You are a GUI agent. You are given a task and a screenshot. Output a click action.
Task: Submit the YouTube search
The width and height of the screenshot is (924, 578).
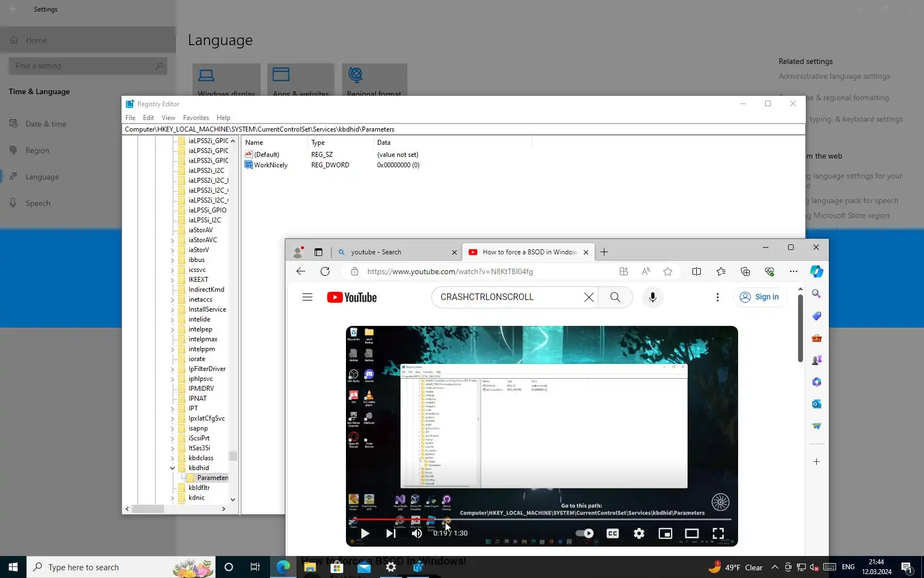tap(615, 297)
